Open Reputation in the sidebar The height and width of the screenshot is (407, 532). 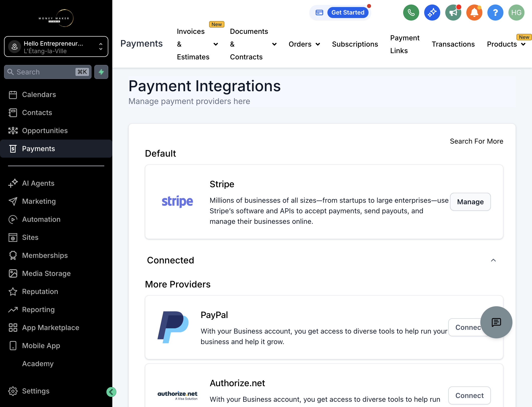(x=56, y=291)
